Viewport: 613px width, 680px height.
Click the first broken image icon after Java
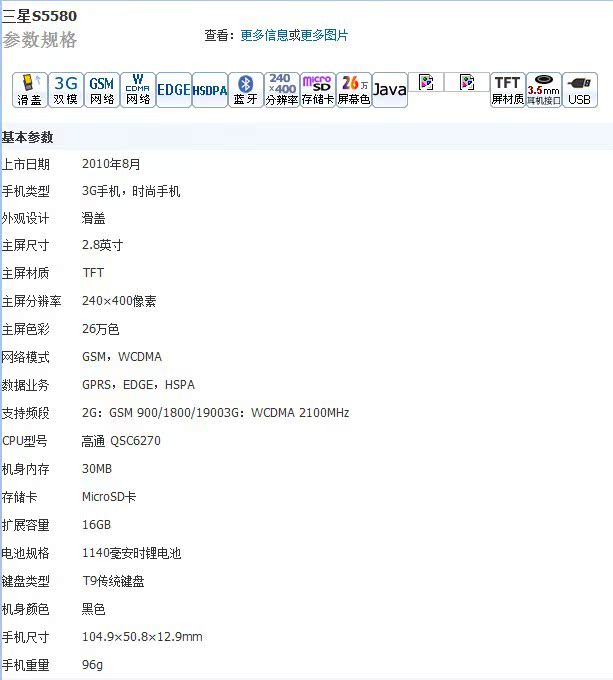coord(426,82)
